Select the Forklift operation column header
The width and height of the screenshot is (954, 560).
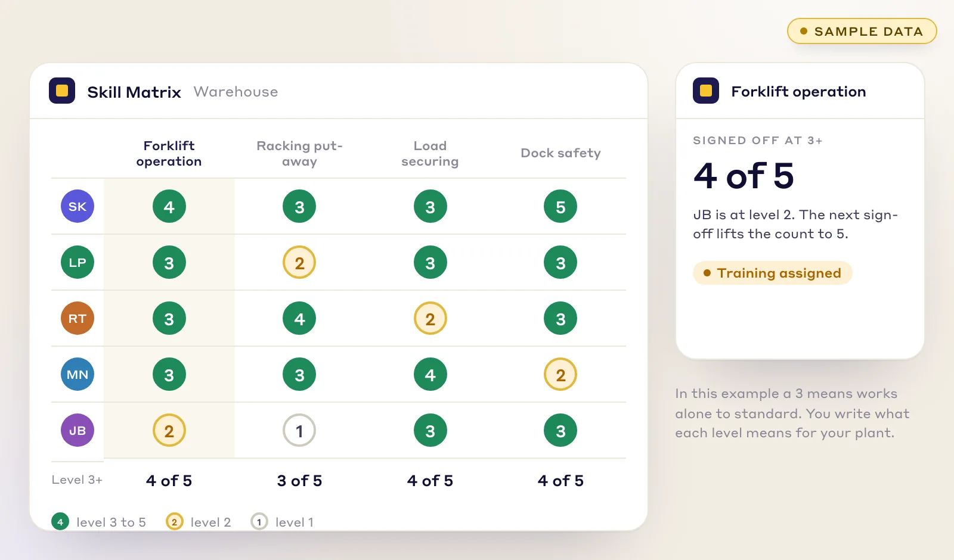pyautogui.click(x=169, y=154)
